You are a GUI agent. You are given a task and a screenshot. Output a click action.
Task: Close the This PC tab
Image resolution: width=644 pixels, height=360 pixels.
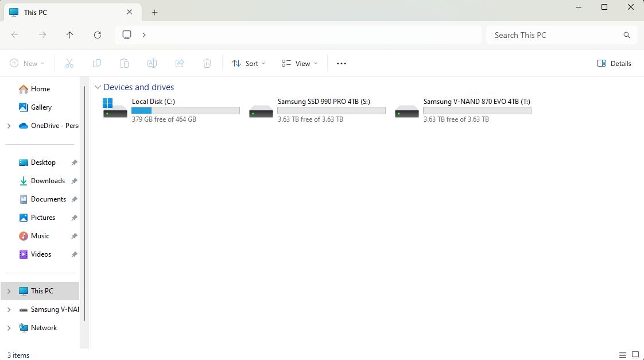pos(129,12)
